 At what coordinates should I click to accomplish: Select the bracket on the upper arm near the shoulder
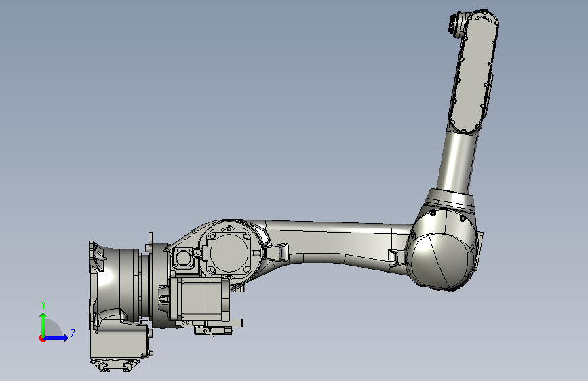pyautogui.click(x=276, y=252)
